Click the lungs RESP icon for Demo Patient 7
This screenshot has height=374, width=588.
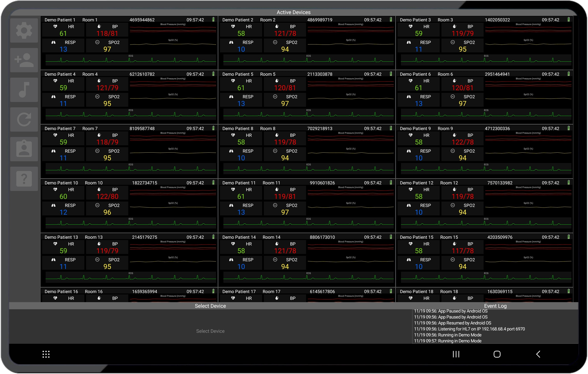(x=53, y=151)
